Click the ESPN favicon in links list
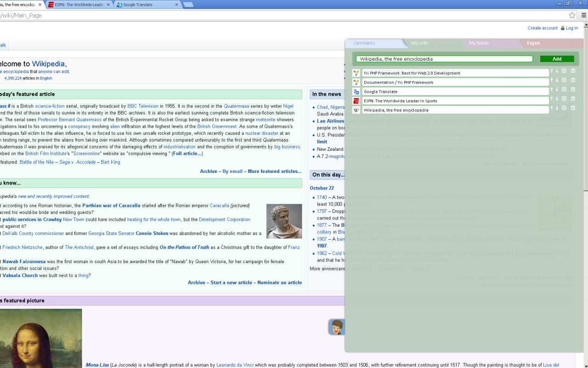 [x=356, y=101]
